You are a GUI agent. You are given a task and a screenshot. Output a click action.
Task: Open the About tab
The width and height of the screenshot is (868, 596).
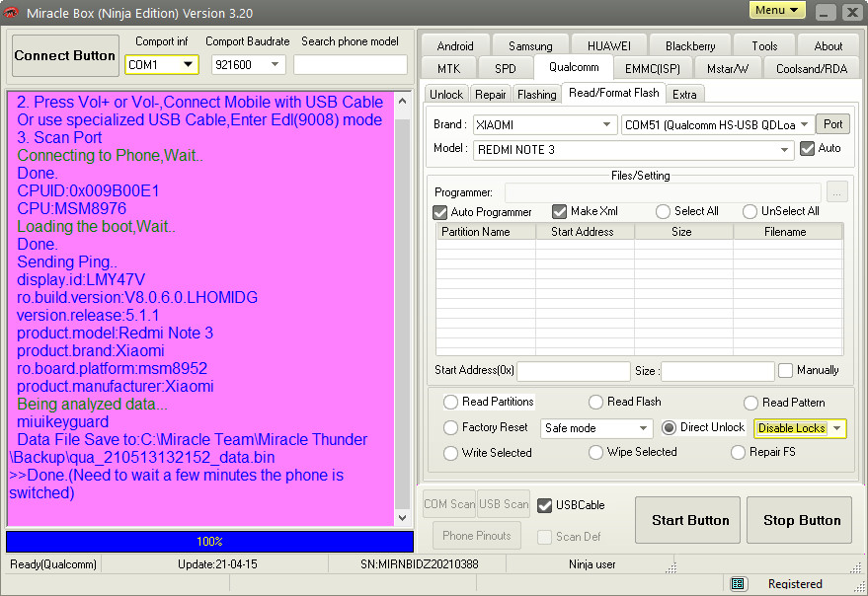pos(829,46)
